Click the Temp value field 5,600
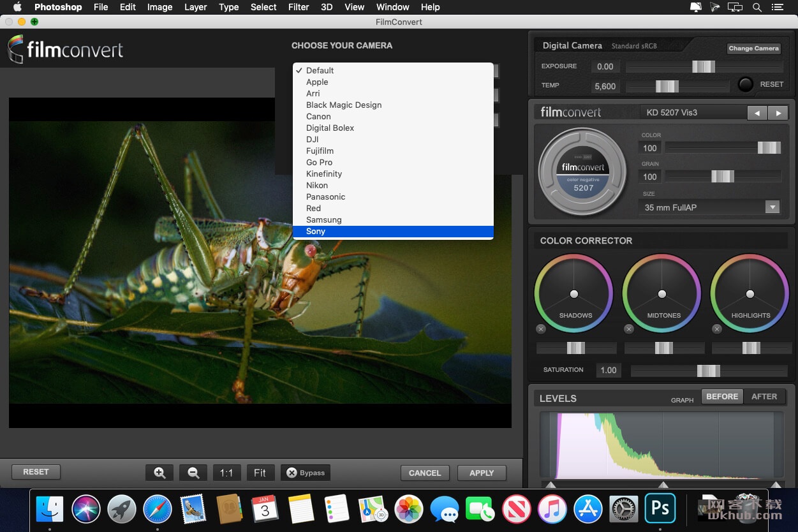 pos(605,86)
